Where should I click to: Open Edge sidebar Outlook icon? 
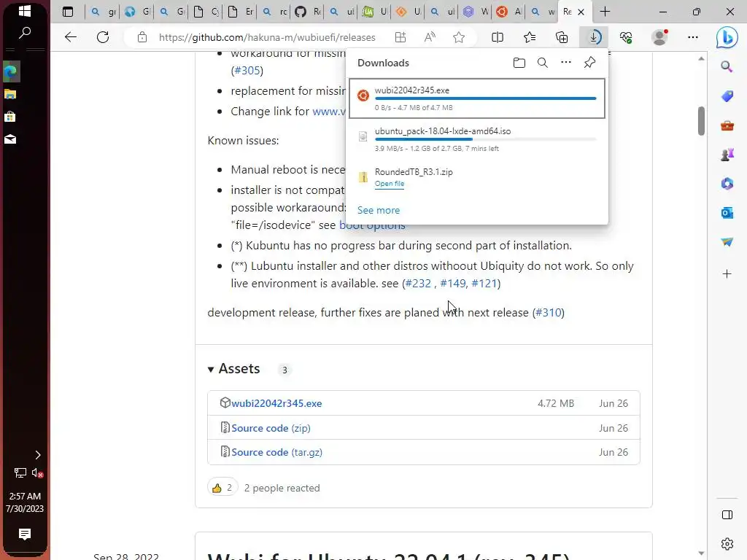click(727, 213)
